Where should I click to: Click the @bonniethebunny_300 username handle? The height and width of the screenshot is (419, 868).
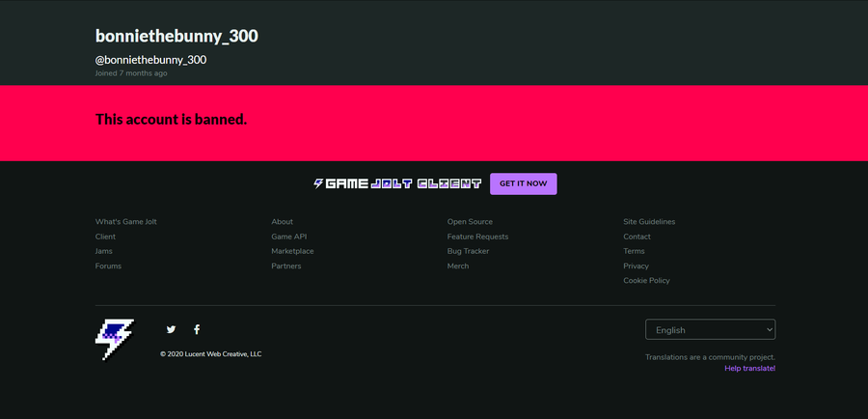pyautogui.click(x=150, y=60)
